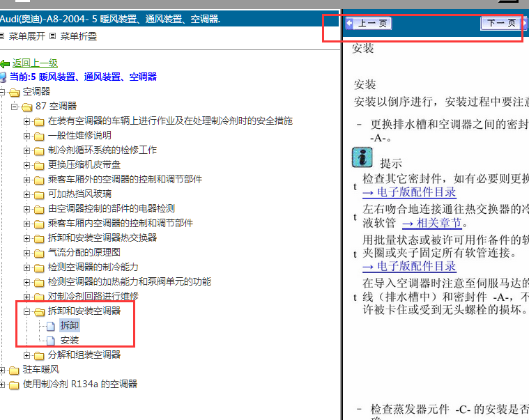Screen dimensions: 529x420
Task: Expand 拆卸和安装空调器热交换器 node
Action: click(26, 238)
